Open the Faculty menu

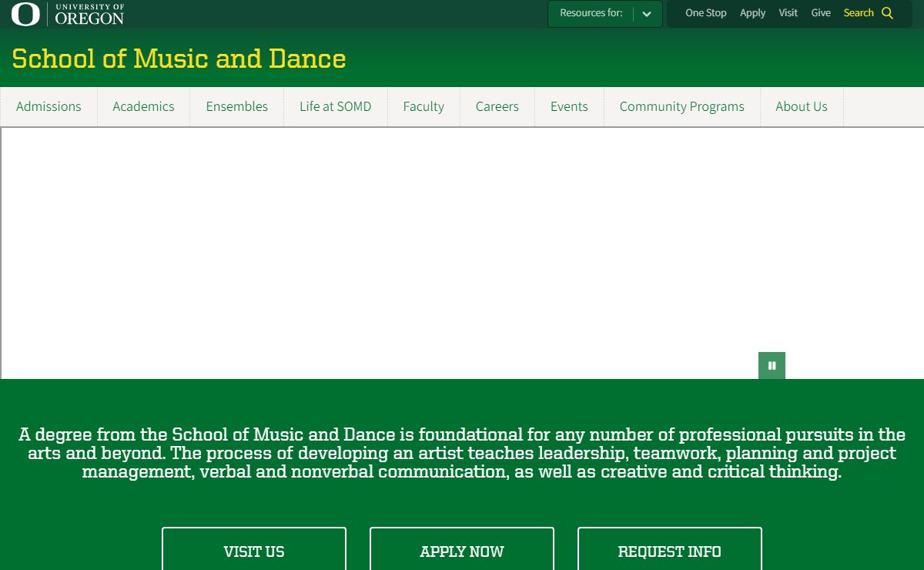click(423, 107)
